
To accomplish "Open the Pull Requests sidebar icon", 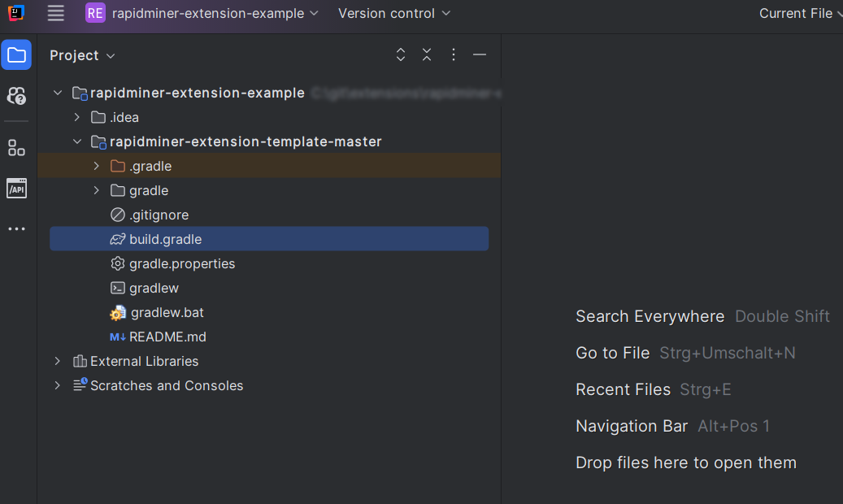I will pyautogui.click(x=16, y=96).
